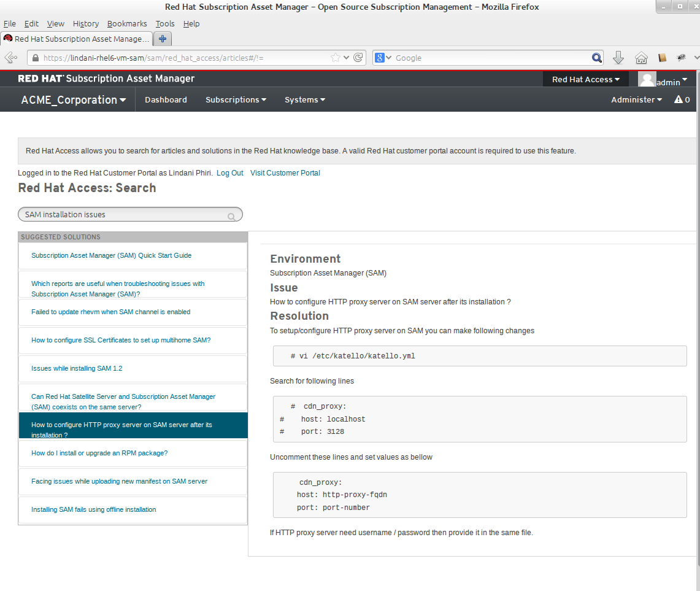
Task: Follow the Visit Customer Portal link
Action: 285,173
